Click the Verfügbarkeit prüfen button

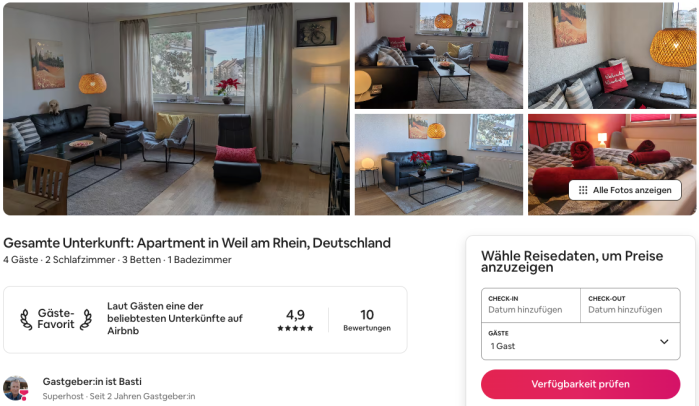[x=580, y=384]
